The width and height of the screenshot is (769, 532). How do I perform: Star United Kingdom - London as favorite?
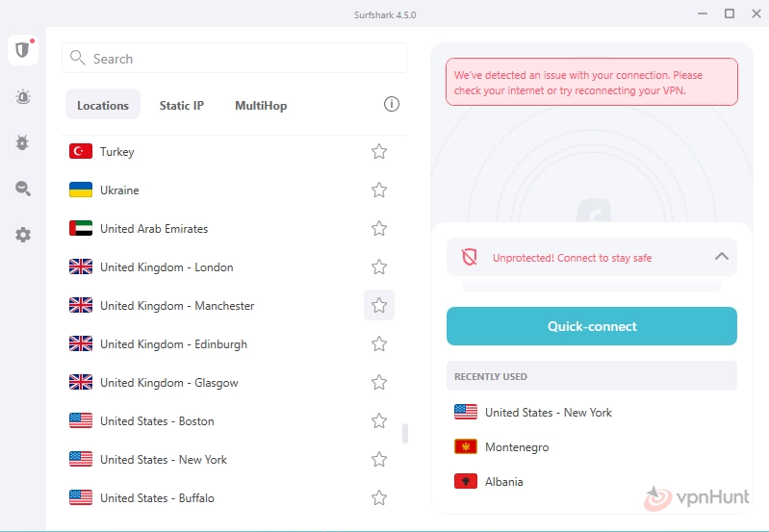379,266
